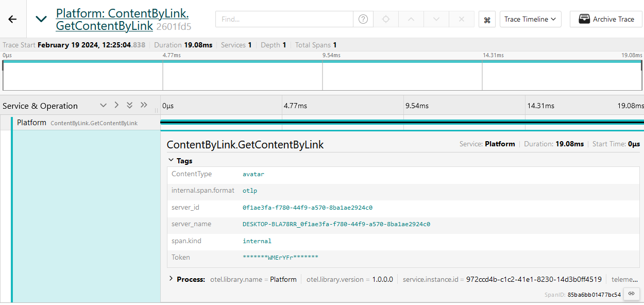Click the back arrow icon
The height and width of the screenshot is (305, 644).
click(12, 19)
